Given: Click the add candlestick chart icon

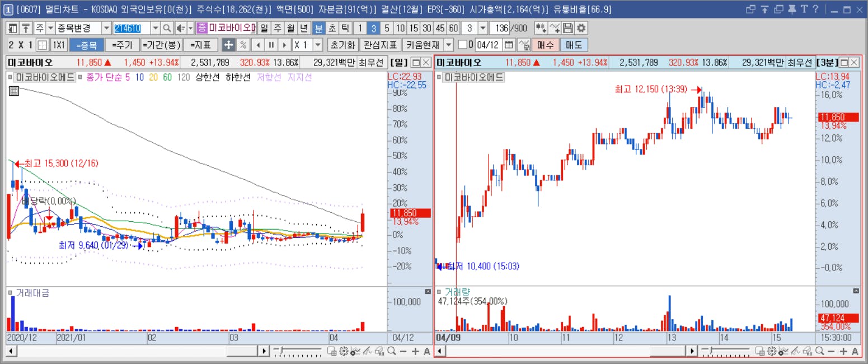Looking at the screenshot, I should click(x=541, y=28).
